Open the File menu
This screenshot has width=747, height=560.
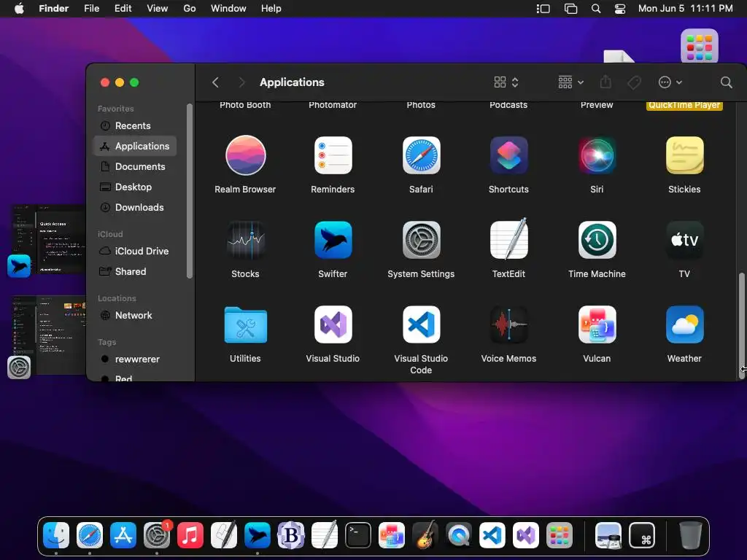tap(91, 9)
